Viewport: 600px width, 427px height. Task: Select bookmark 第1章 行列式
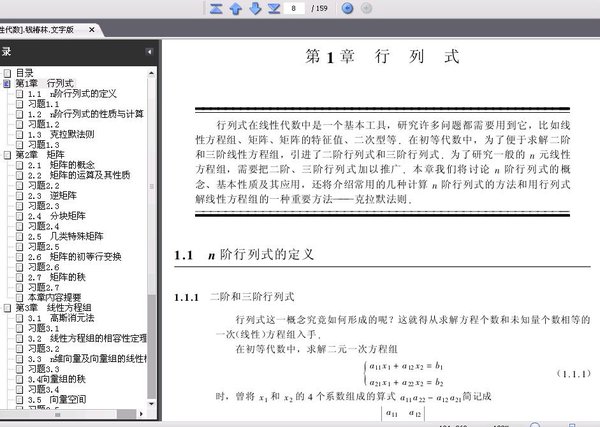click(x=44, y=83)
